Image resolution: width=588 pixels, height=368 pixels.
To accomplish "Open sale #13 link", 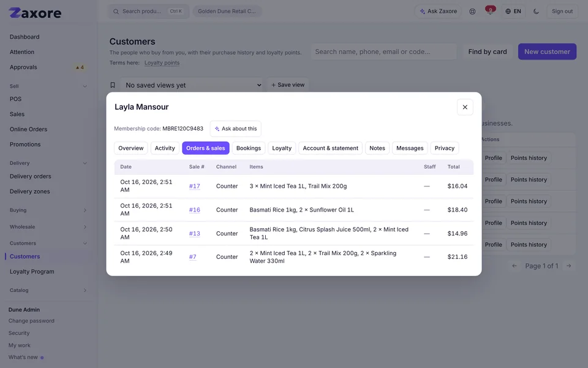I will pos(195,233).
